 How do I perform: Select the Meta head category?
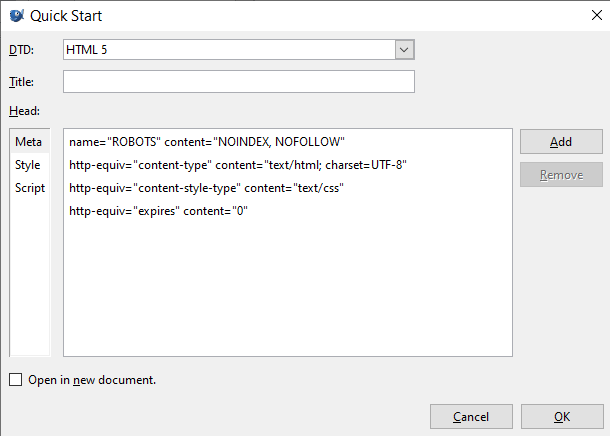(28, 142)
